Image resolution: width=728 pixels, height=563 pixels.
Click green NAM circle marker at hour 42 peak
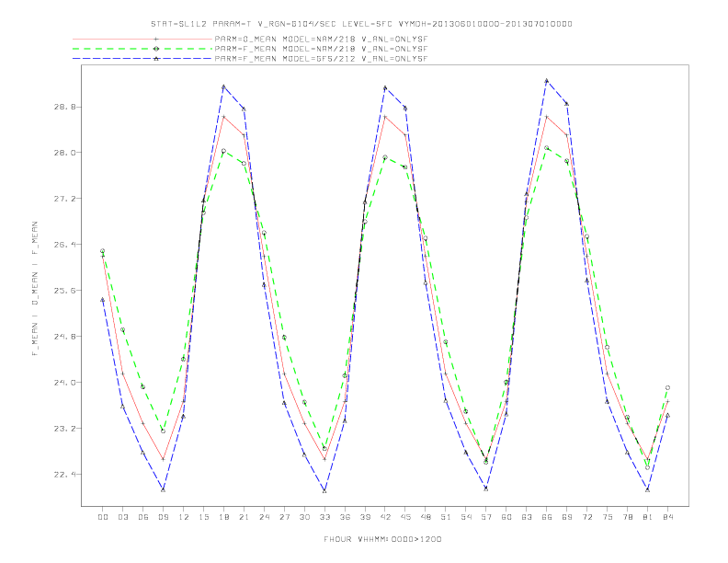coord(385,157)
